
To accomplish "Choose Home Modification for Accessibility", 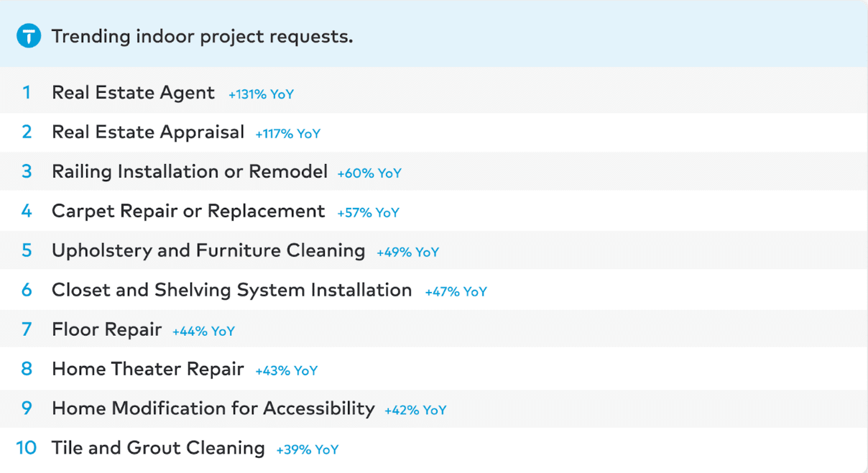I will [213, 409].
